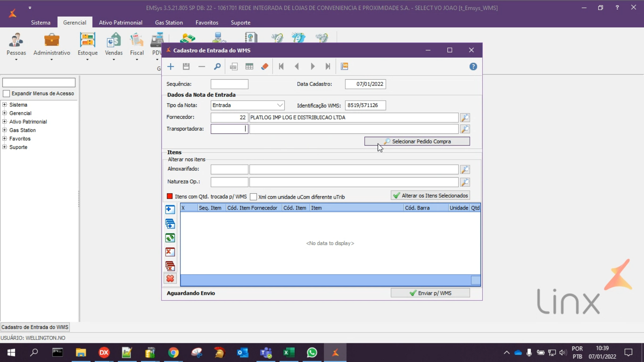Click the red X delete icon beside grid
This screenshot has height=362, width=644.
(x=170, y=278)
